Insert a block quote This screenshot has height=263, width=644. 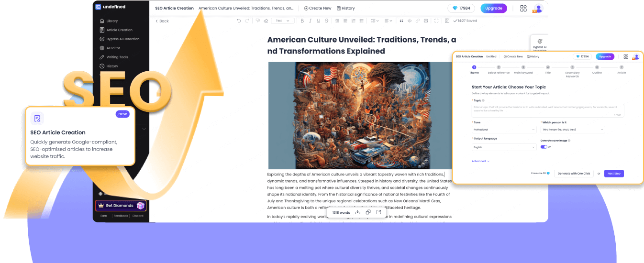tap(401, 21)
